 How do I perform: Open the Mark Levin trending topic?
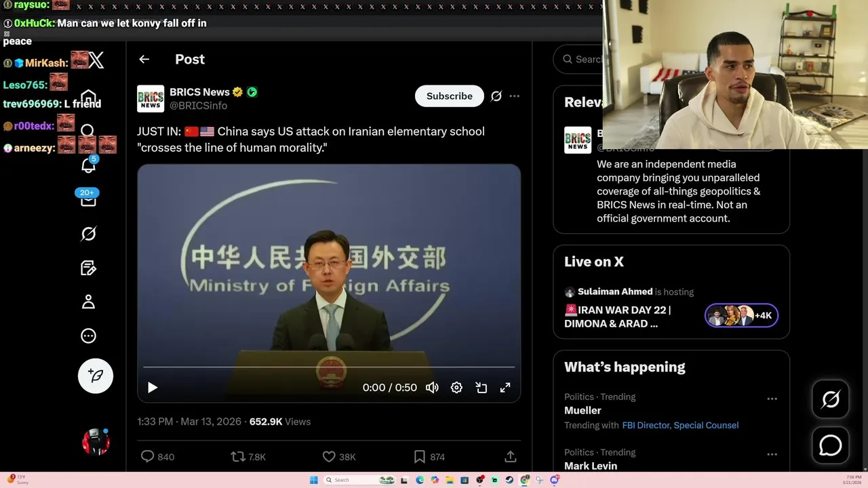pos(591,466)
